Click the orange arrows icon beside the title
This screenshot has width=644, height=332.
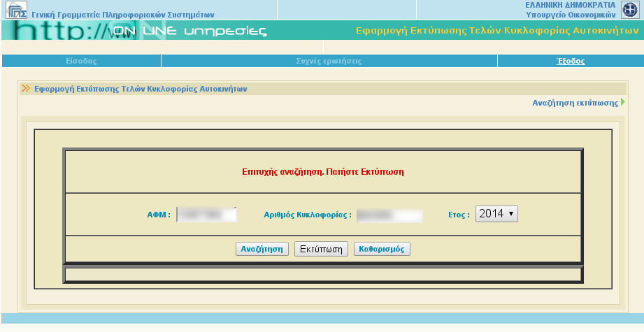(x=26, y=88)
